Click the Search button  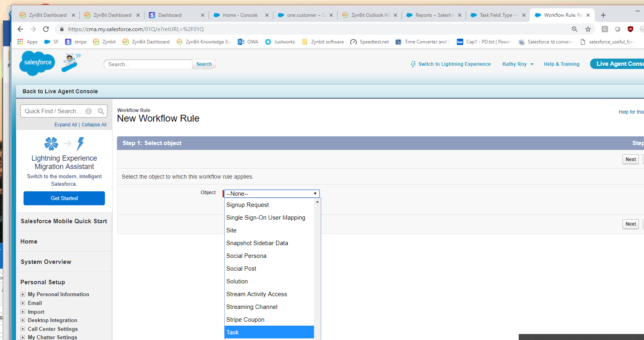[204, 64]
